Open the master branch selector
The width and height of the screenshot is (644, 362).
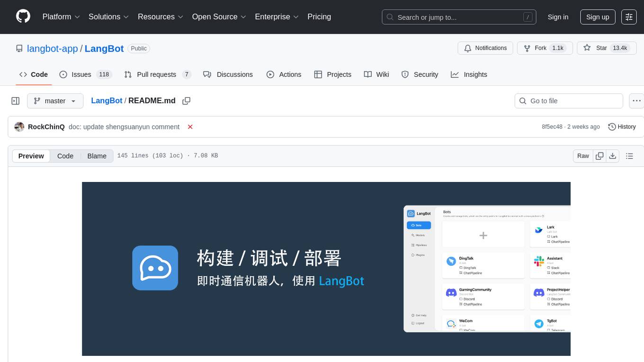tap(55, 101)
